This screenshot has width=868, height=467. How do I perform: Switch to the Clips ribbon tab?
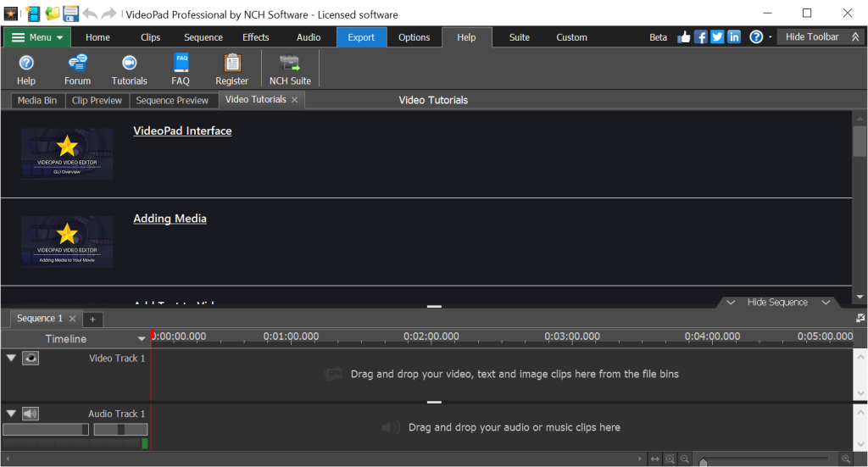[150, 37]
